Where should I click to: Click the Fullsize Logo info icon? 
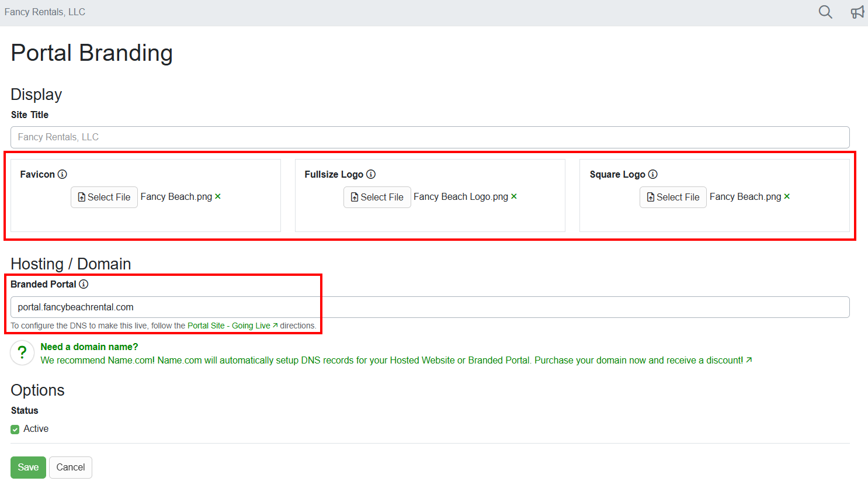tap(371, 174)
